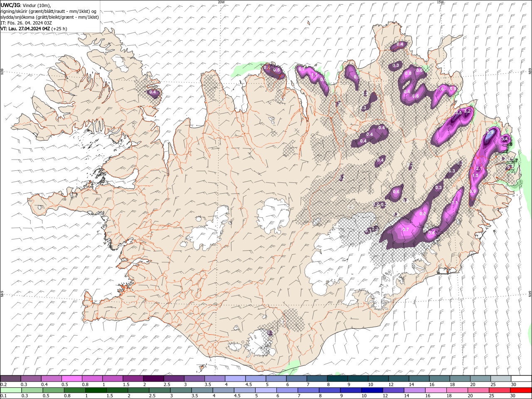Select the rain legend swatch starting at 3.5

coord(202,390)
